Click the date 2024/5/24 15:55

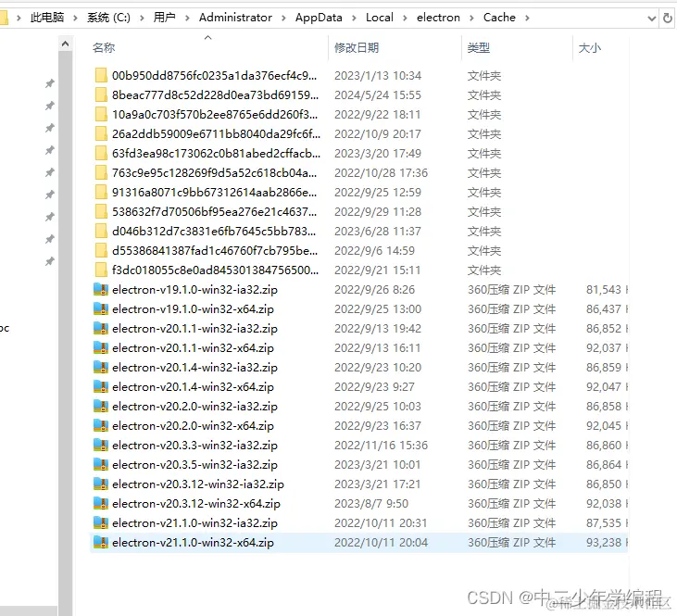click(x=378, y=95)
